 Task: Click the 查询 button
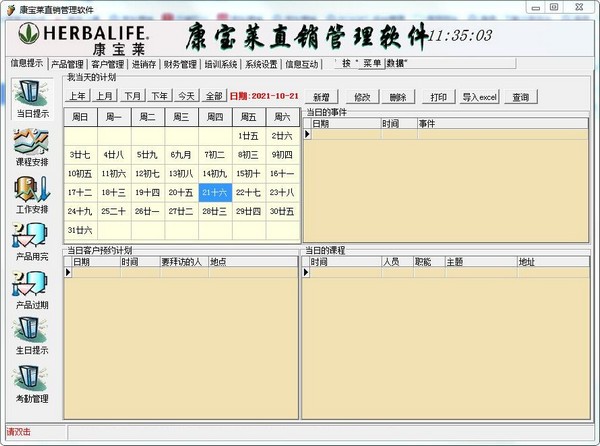pyautogui.click(x=521, y=97)
